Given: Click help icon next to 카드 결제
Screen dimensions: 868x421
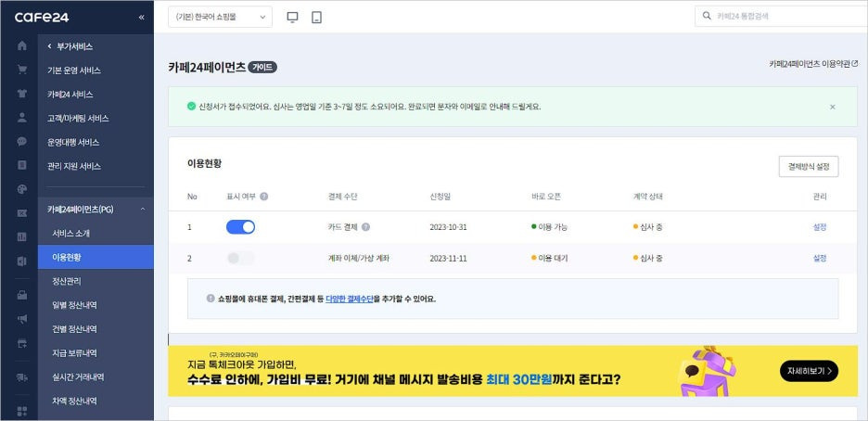Looking at the screenshot, I should click(366, 227).
